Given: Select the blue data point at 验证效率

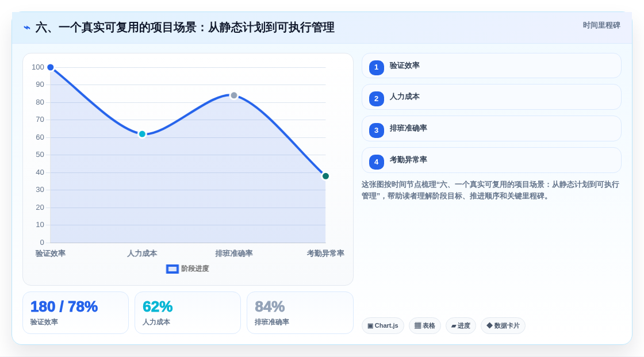Looking at the screenshot, I should point(51,67).
